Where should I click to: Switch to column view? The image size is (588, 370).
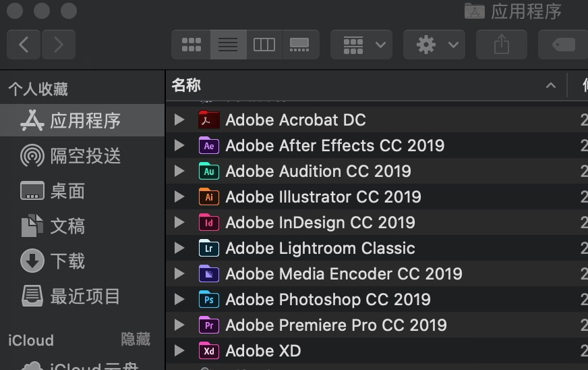(264, 45)
